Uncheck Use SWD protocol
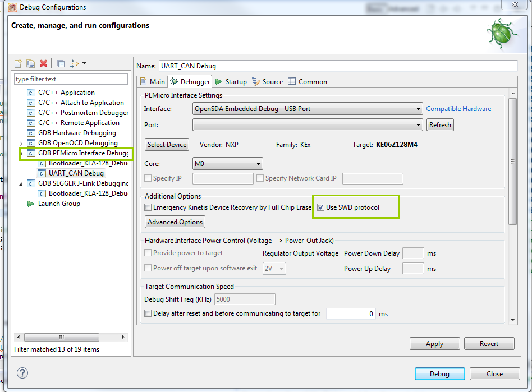Viewport: 532px width, 392px height. 320,207
